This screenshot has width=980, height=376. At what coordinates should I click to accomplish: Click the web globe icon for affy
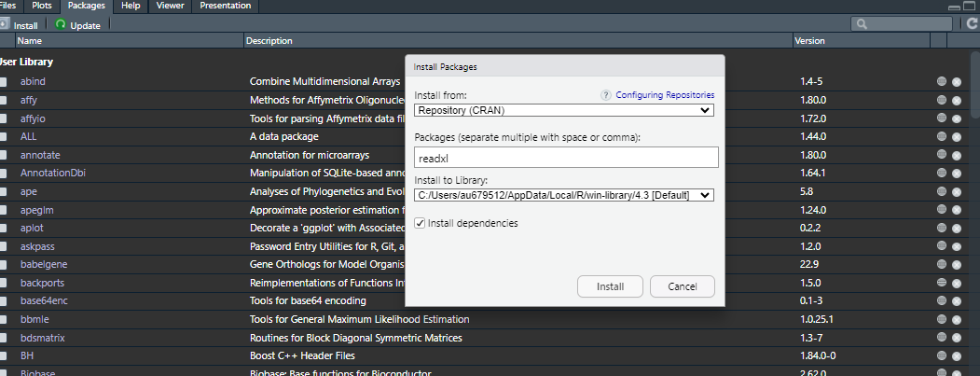(942, 101)
